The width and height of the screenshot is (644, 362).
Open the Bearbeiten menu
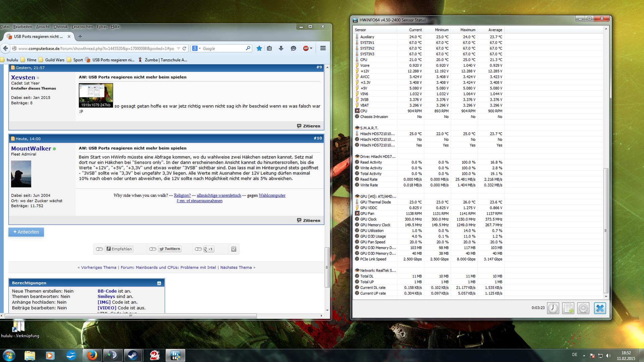(x=23, y=27)
